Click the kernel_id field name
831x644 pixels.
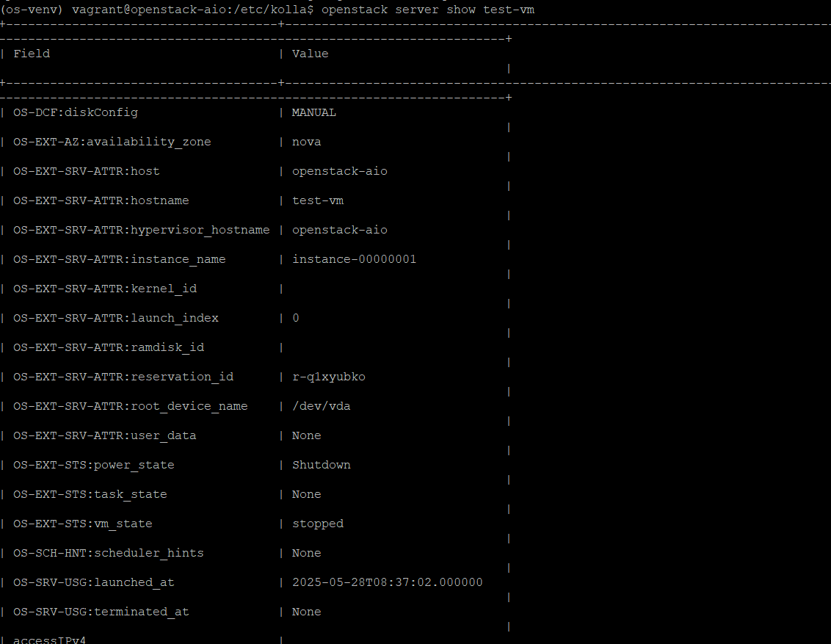pyautogui.click(x=105, y=289)
